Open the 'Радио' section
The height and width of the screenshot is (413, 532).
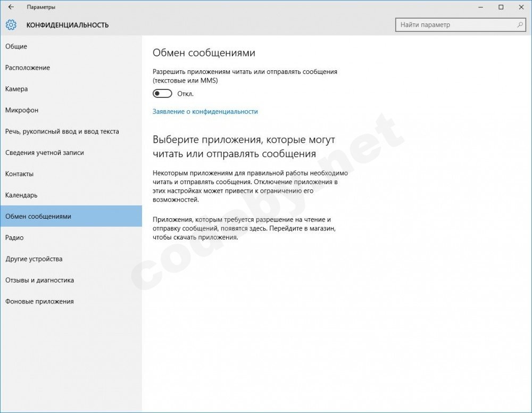click(71, 237)
